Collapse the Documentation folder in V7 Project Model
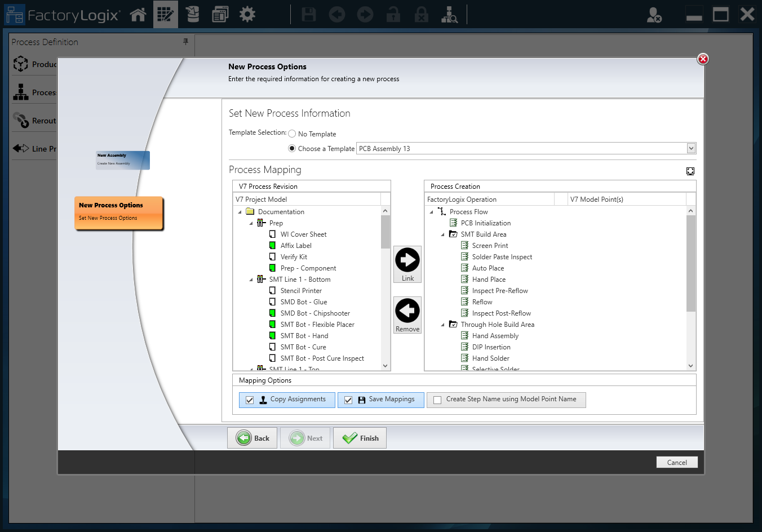762x532 pixels. pos(240,211)
